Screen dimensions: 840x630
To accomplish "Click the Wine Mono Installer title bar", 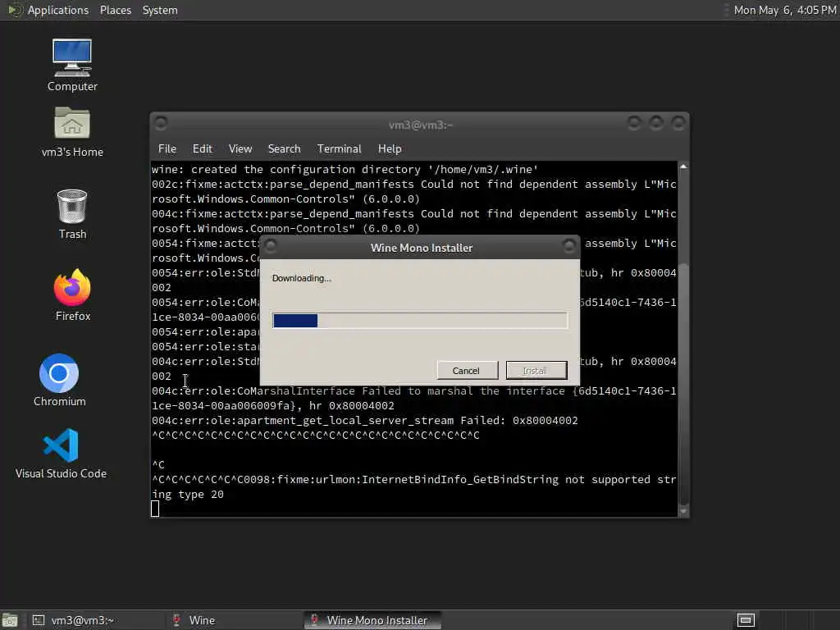I will (x=421, y=248).
